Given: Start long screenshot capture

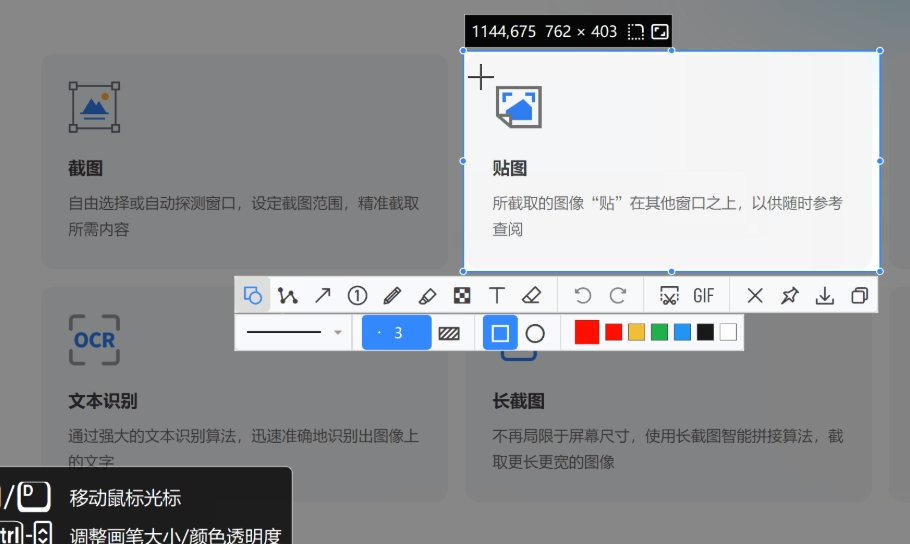Looking at the screenshot, I should (x=669, y=295).
